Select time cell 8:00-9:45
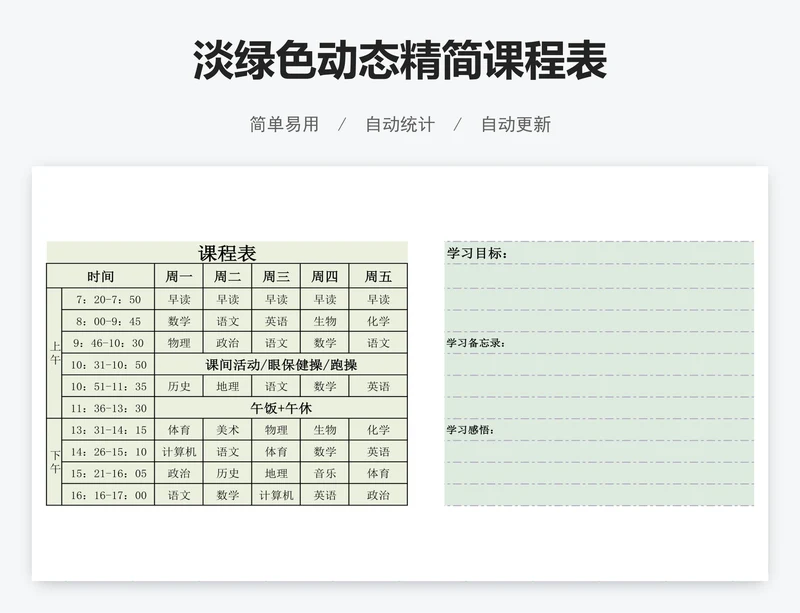 (108, 321)
